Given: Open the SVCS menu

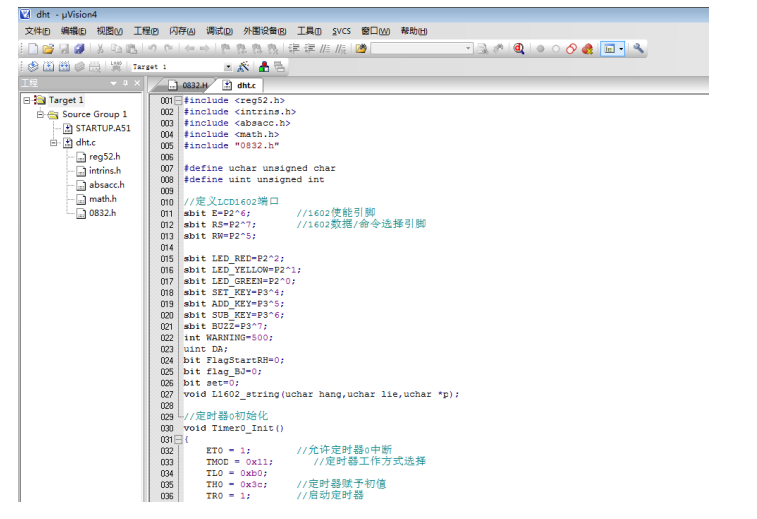Looking at the screenshot, I should [x=341, y=31].
